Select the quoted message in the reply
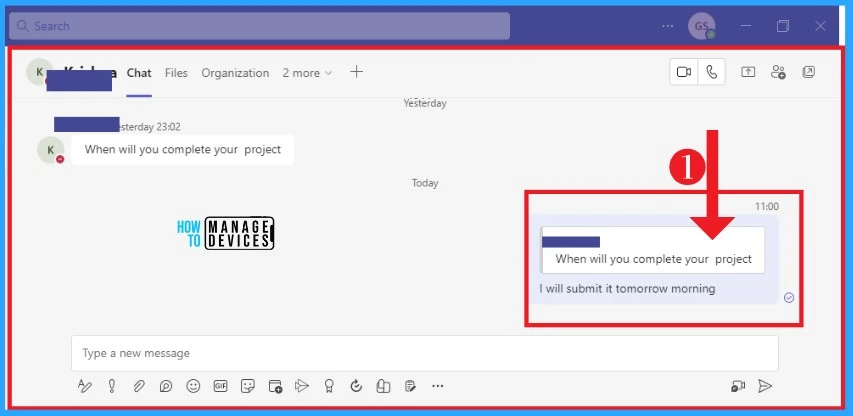 tap(652, 250)
